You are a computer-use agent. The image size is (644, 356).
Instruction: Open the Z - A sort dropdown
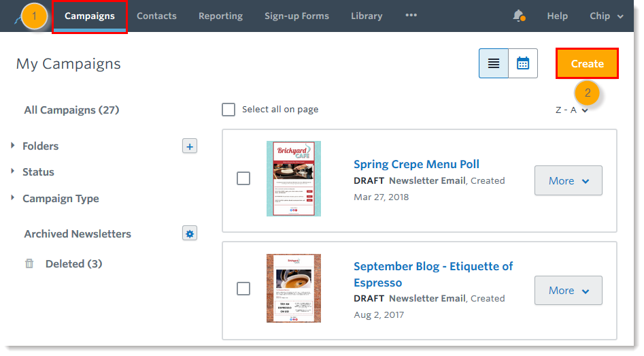tap(571, 110)
